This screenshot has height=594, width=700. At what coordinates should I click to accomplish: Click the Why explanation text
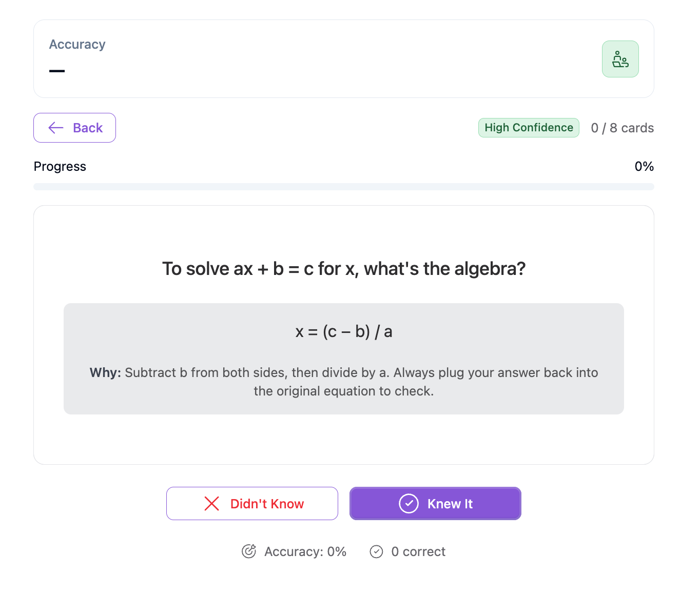[x=344, y=382]
